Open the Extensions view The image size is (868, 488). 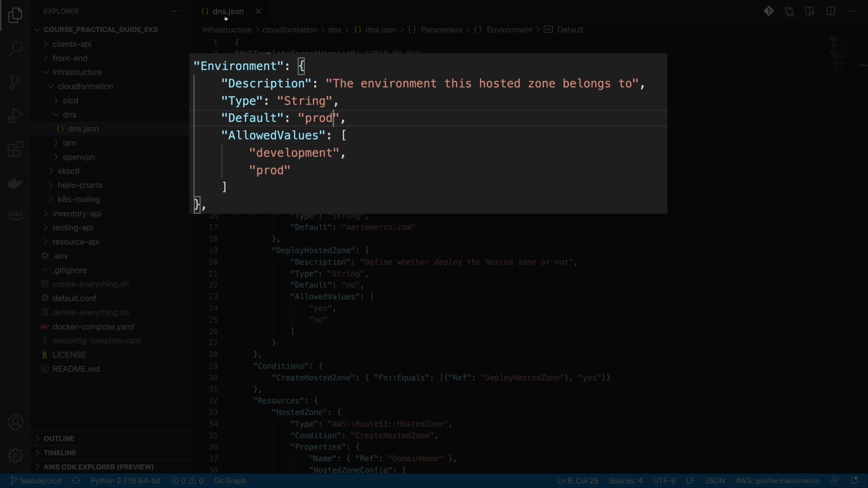(15, 149)
